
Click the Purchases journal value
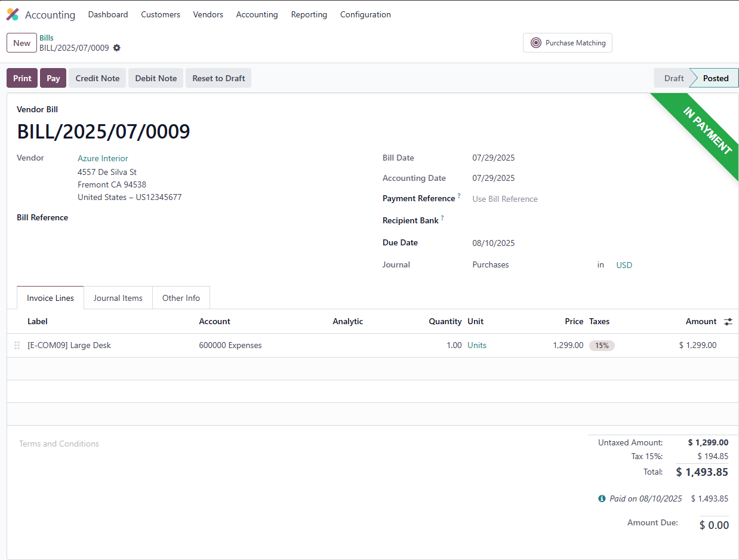tap(491, 264)
